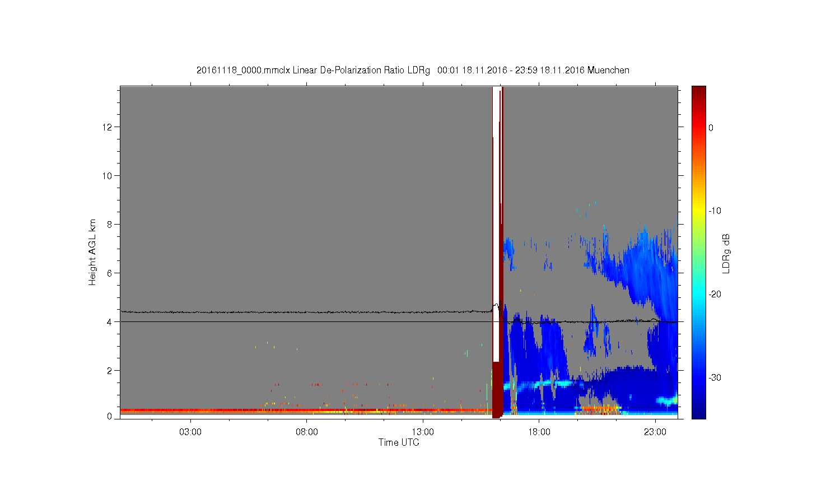Screen dimensions: 840x504
Task: Click the height tick label 4
Action: (110, 322)
